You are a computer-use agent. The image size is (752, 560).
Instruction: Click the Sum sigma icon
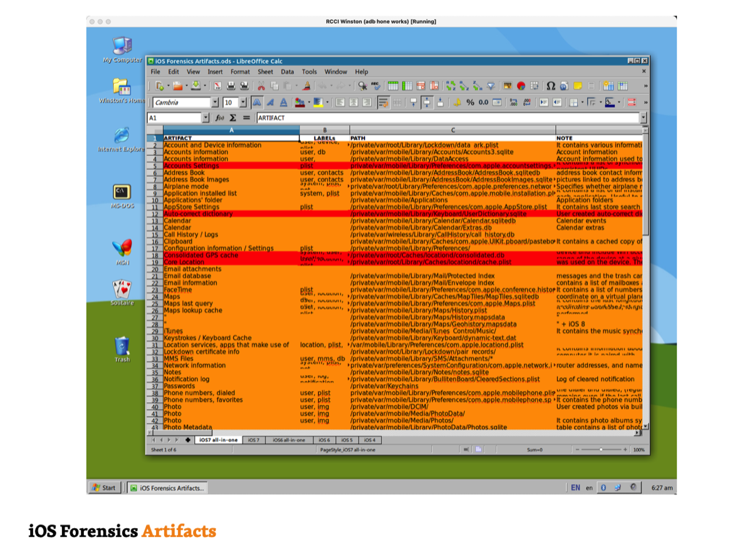pyautogui.click(x=232, y=118)
